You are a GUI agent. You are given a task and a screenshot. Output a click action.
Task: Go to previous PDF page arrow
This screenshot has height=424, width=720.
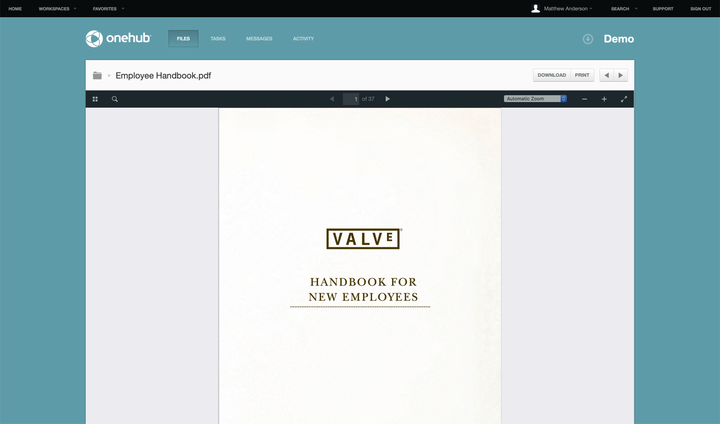(x=332, y=99)
